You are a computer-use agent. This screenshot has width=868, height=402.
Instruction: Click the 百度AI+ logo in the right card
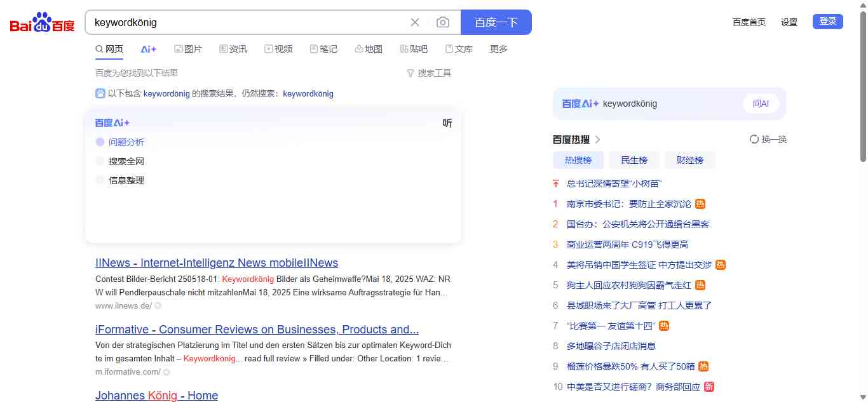[x=581, y=104]
